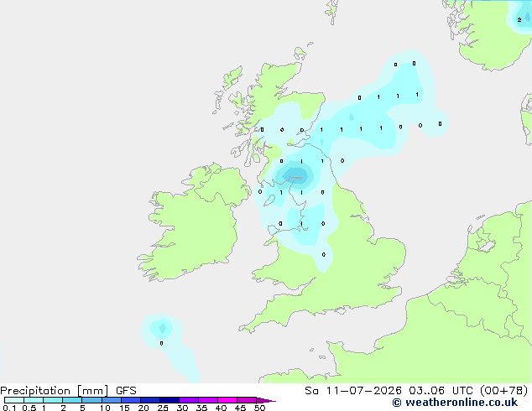This screenshot has height=411, width=532.
Task: Click the date 'Sa 11-07-2026'
Action: coord(353,391)
